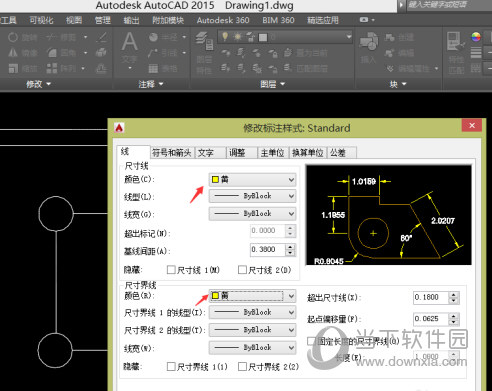Click the rainbow color wheel icon
The height and width of the screenshot is (391, 492).
pos(476,37)
